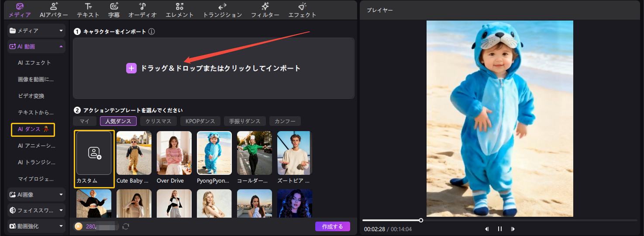644x236 pixels.
Task: Pause the player playback
Action: click(x=500, y=229)
